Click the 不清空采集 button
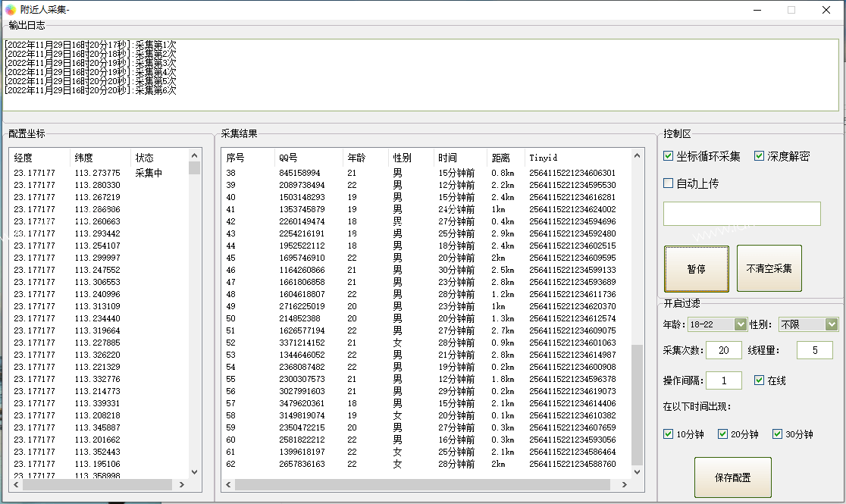The width and height of the screenshot is (846, 504). pos(769,268)
